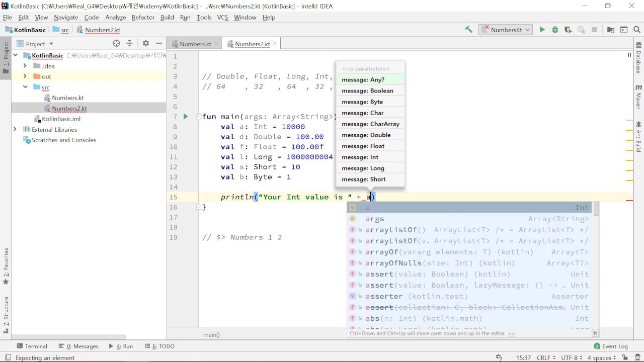Collapse the main function fold marker
The height and width of the screenshot is (362, 644).
(x=199, y=117)
